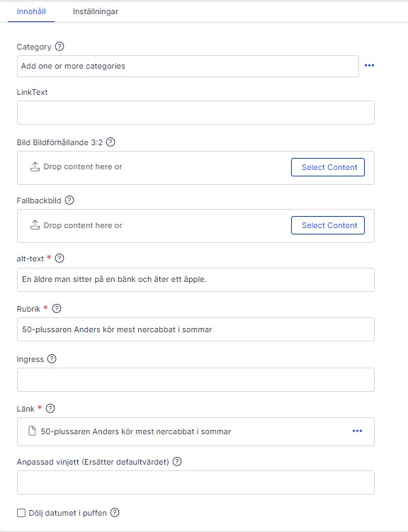Click the alt-text help question mark
This screenshot has height=532, width=408.
[x=59, y=258]
